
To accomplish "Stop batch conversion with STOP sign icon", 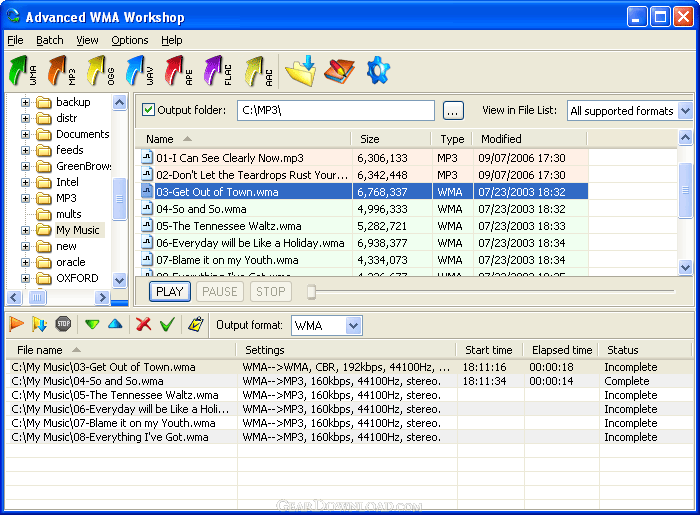I will (63, 324).
